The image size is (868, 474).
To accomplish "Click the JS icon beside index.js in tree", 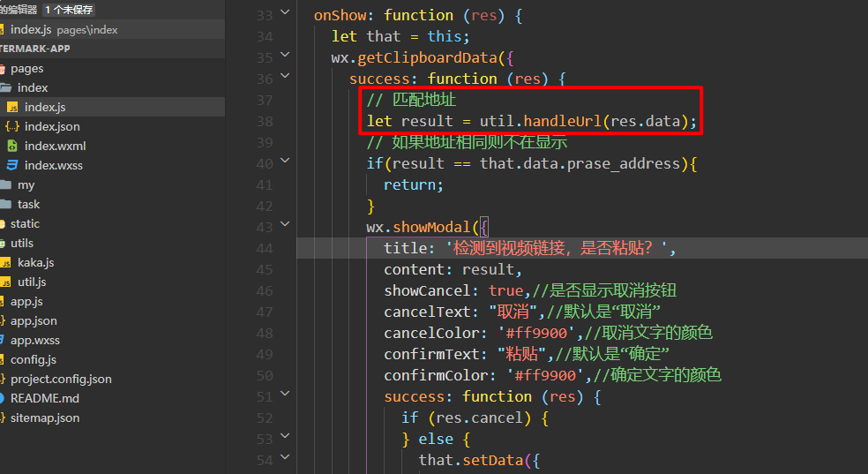I will (12, 108).
